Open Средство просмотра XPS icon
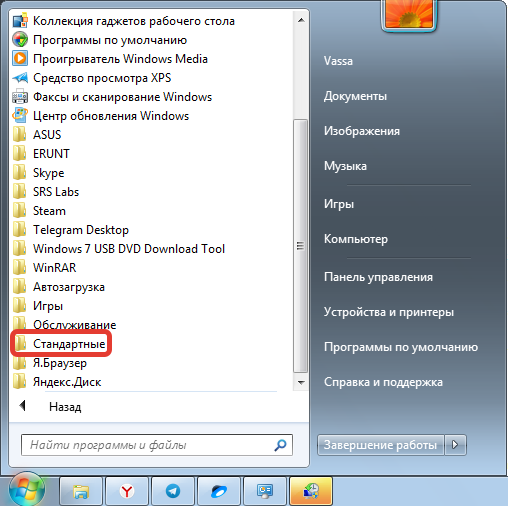Viewport: 508px width, 506px height. pos(20,78)
